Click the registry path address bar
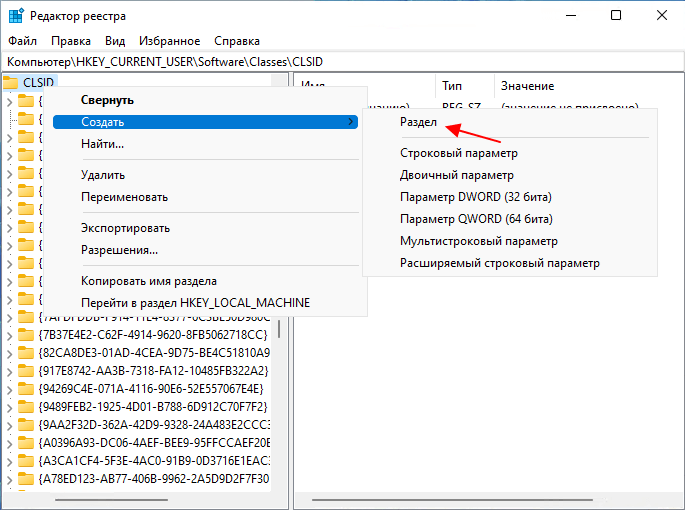Screen dimensions: 685x510 click(342, 62)
